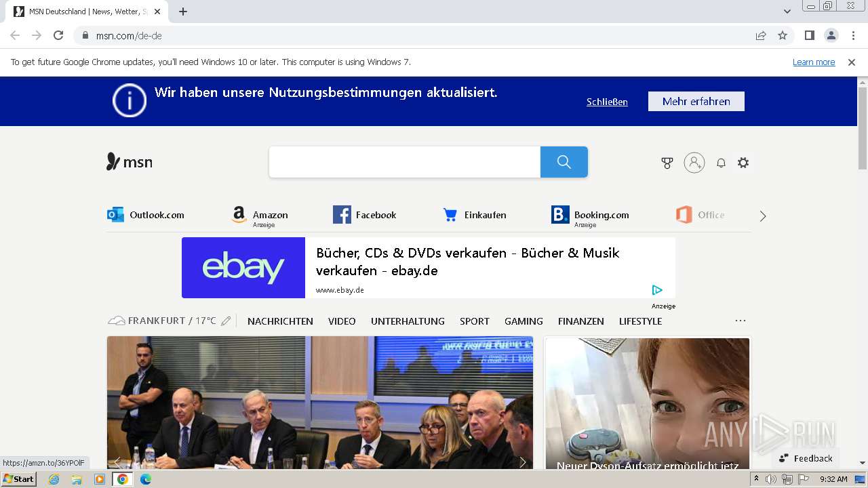Open Internet Explorer from taskbar
Screen dimensions: 868x488
click(x=54, y=479)
